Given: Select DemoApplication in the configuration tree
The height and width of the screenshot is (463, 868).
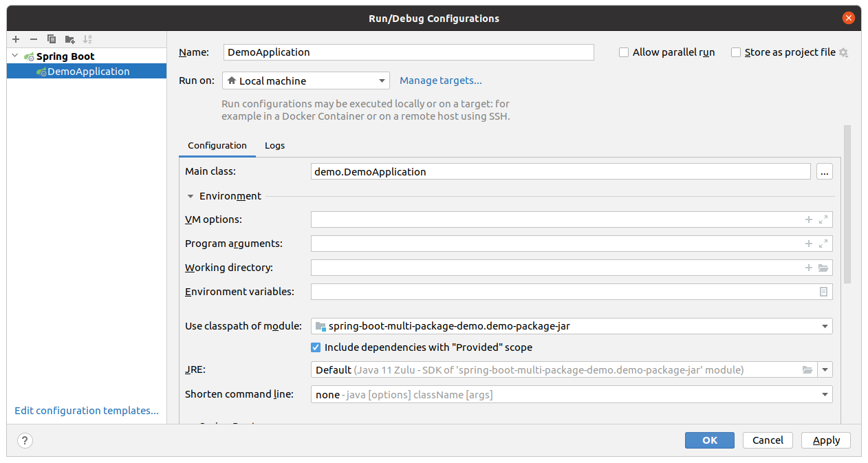Looking at the screenshot, I should click(x=88, y=72).
